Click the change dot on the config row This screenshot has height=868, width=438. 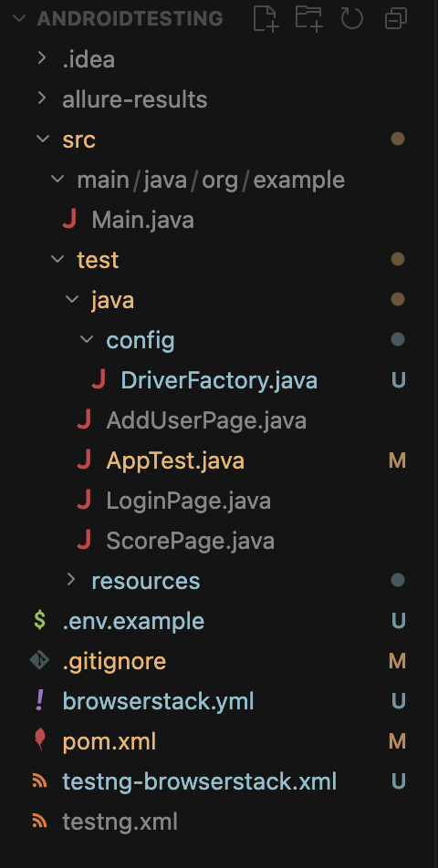coord(398,339)
